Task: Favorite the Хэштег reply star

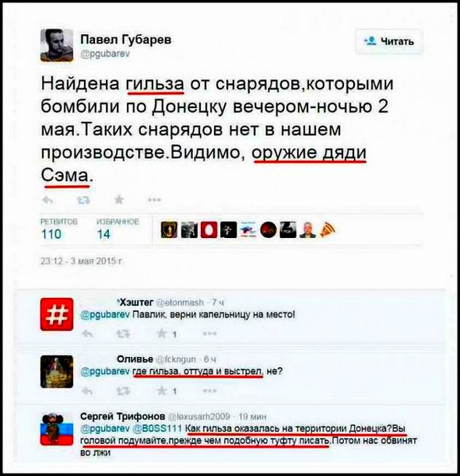Action: (162, 334)
